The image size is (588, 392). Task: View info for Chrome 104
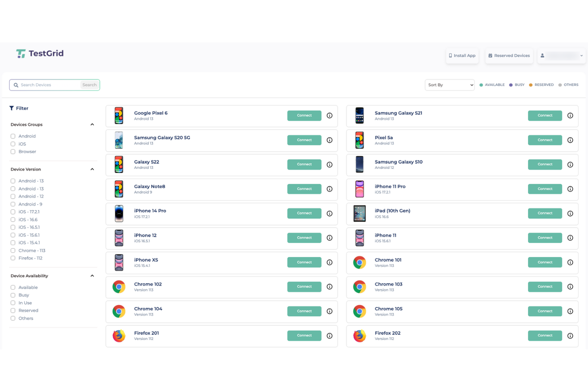[x=329, y=311]
